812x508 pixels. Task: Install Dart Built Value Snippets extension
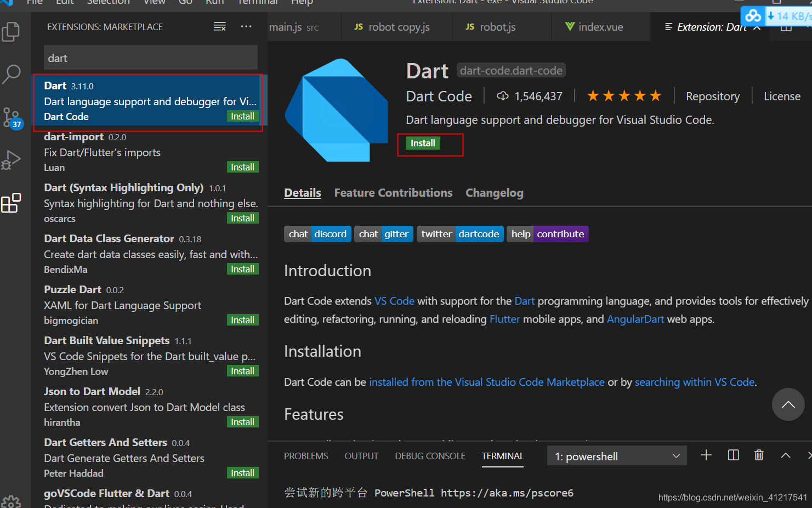click(x=242, y=371)
